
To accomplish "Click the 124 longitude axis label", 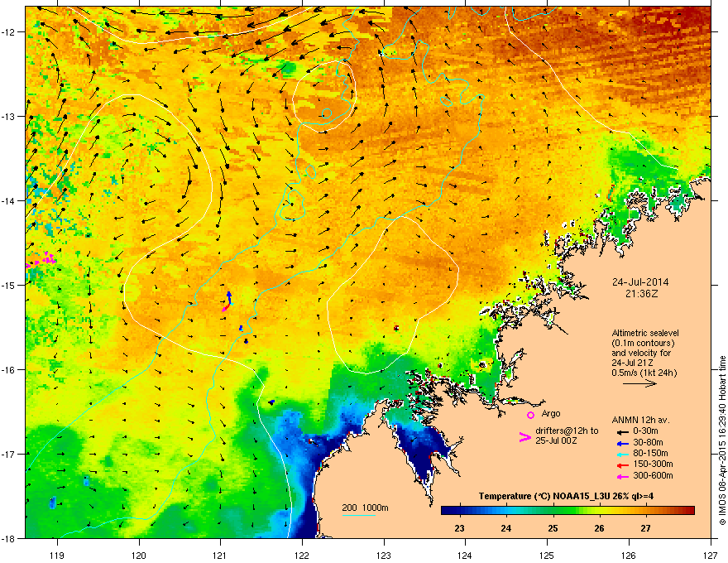I will click(x=465, y=555).
